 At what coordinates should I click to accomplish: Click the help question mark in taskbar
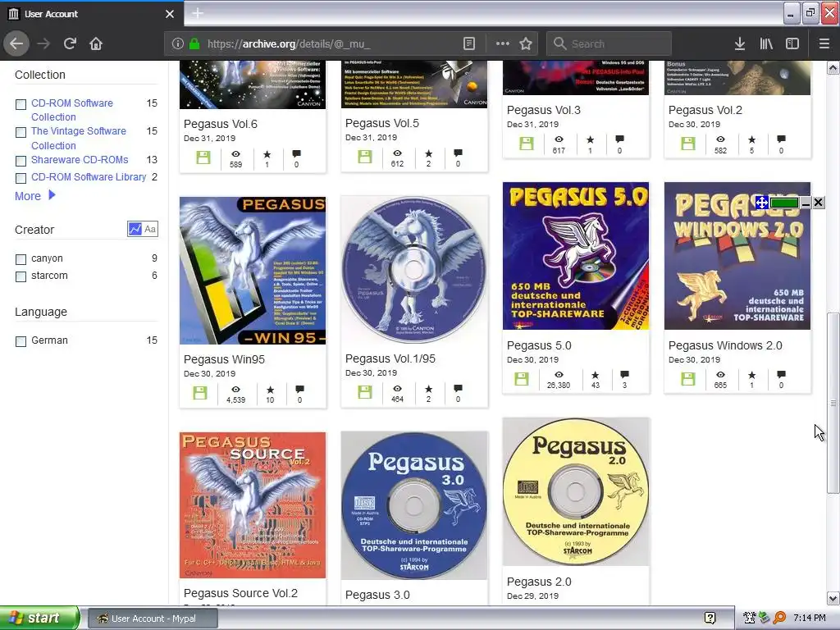tap(710, 619)
